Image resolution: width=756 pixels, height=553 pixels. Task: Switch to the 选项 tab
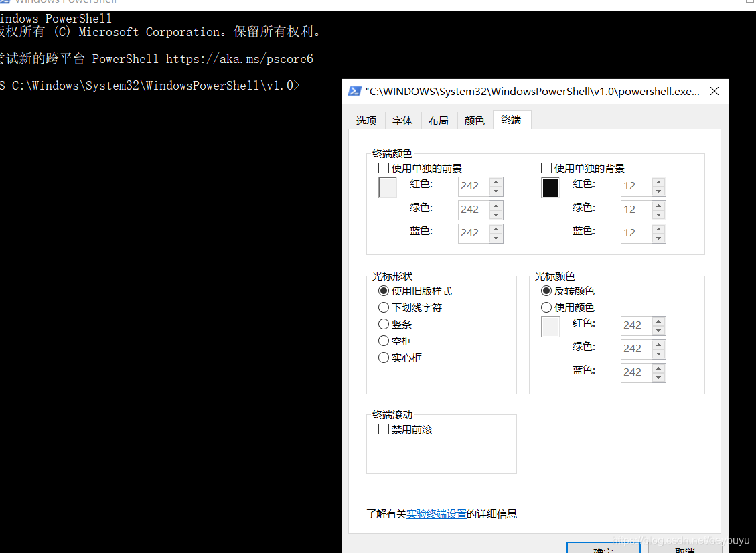[366, 121]
